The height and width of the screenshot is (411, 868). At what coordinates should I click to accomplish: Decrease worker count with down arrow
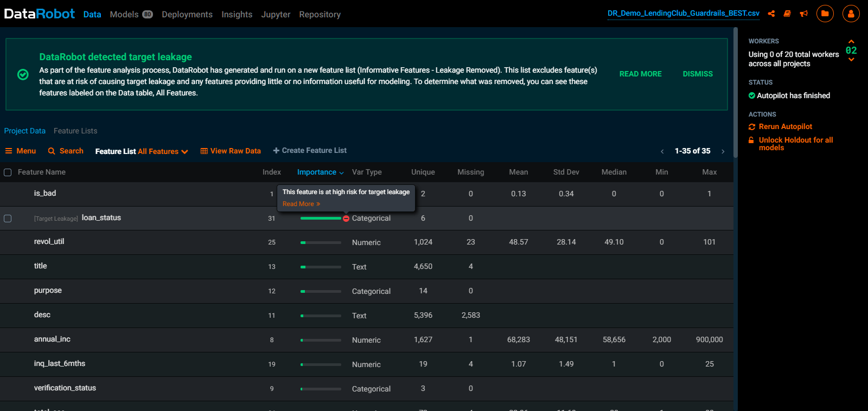(851, 60)
